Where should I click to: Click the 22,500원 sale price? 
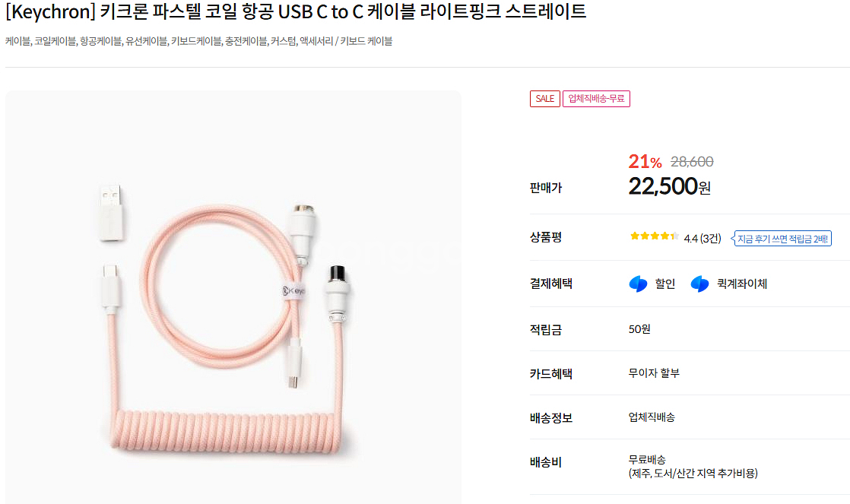[669, 186]
